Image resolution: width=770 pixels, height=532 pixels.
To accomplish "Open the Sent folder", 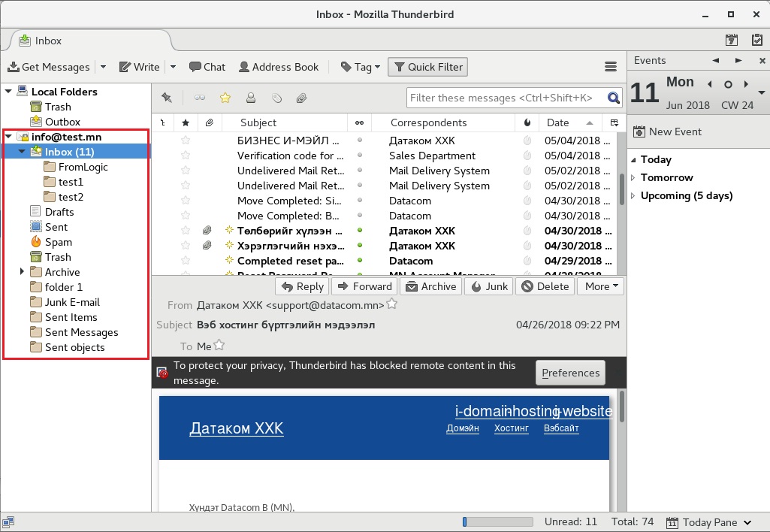I will (56, 227).
